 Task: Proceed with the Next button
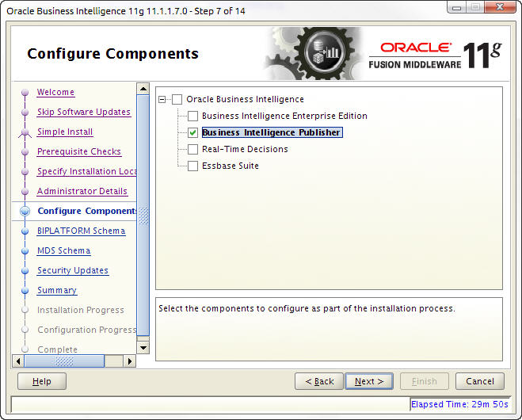(x=369, y=381)
